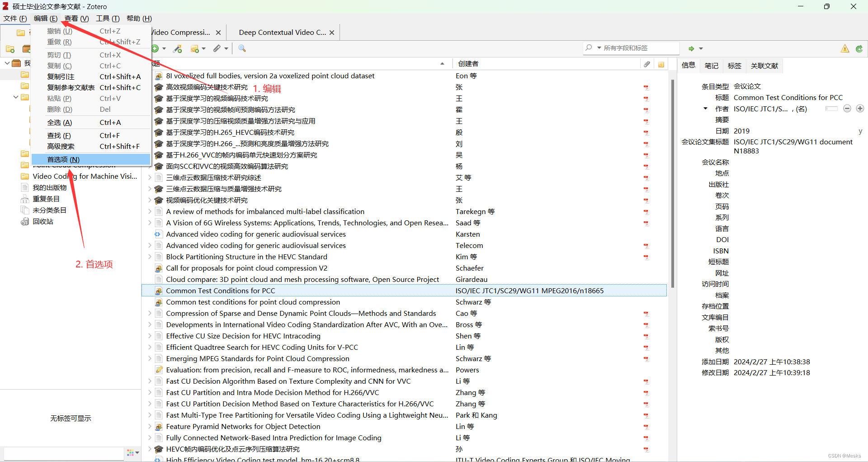Click PDF icon for Emerging MPEG Standards row
The image size is (868, 462).
(646, 359)
